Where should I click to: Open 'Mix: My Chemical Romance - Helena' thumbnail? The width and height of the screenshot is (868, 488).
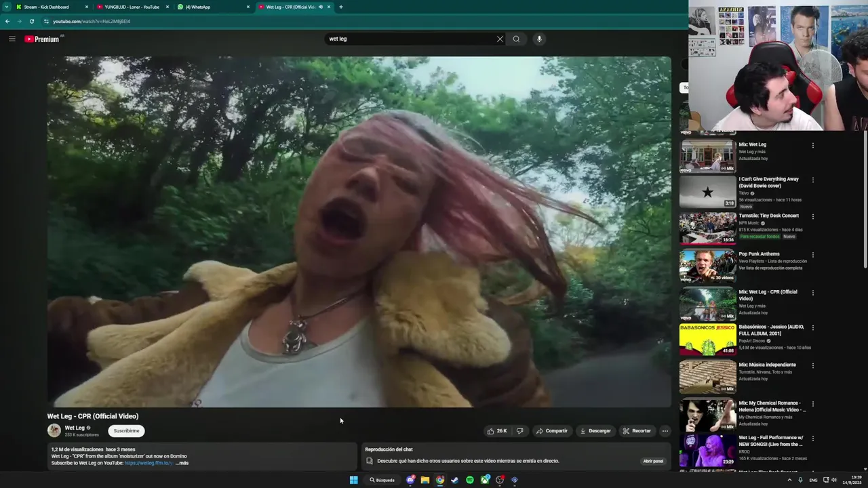(707, 415)
